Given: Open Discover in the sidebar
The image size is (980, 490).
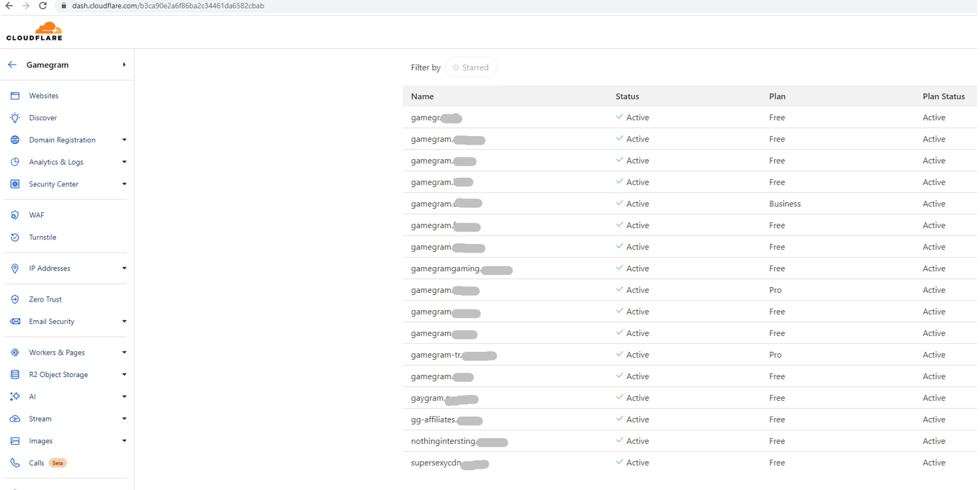Looking at the screenshot, I should (43, 118).
